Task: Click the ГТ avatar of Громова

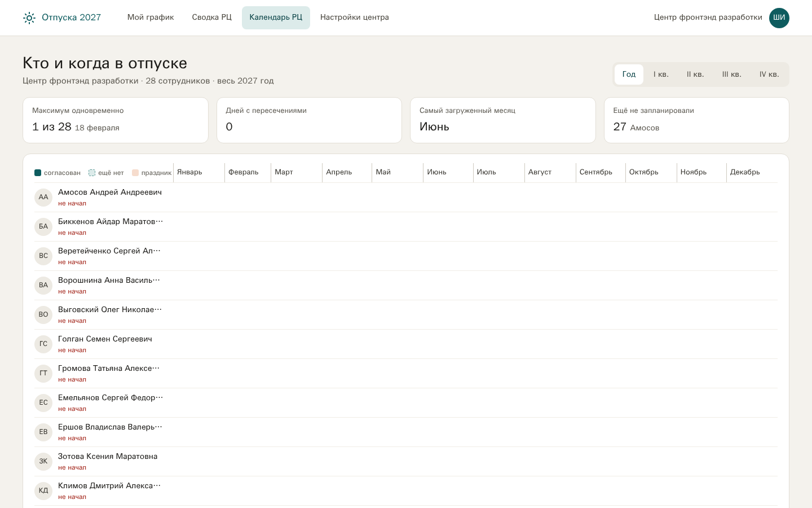Action: tap(43, 373)
